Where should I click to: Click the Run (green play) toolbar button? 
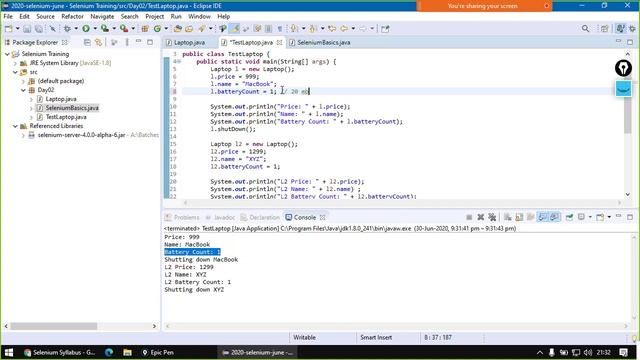point(86,29)
